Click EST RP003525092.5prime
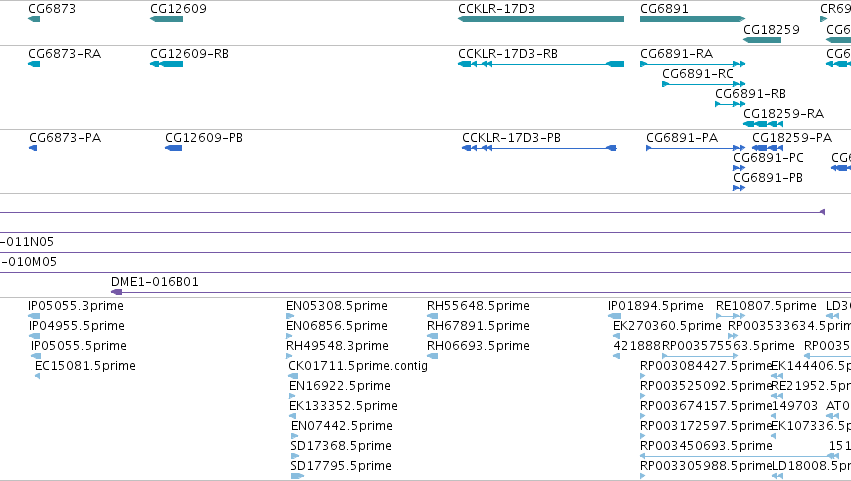Viewport: 851px width, 481px height. point(706,386)
